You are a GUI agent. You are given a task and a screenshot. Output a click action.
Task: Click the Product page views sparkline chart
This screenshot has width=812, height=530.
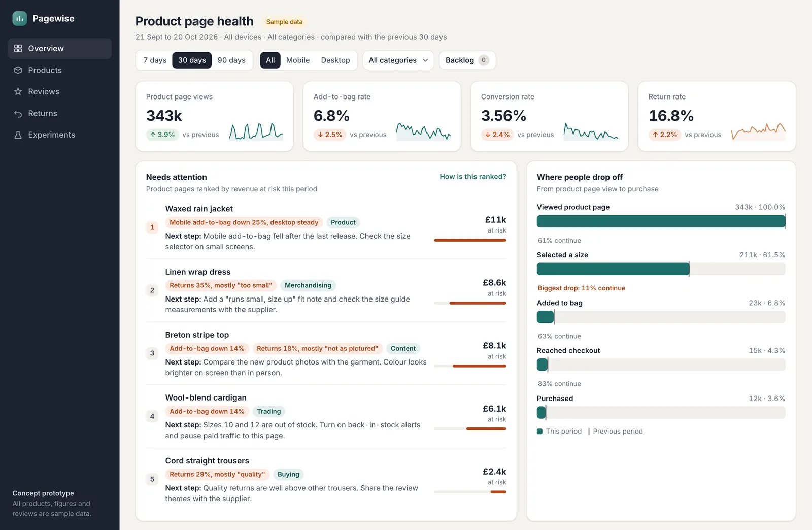pyautogui.click(x=256, y=131)
